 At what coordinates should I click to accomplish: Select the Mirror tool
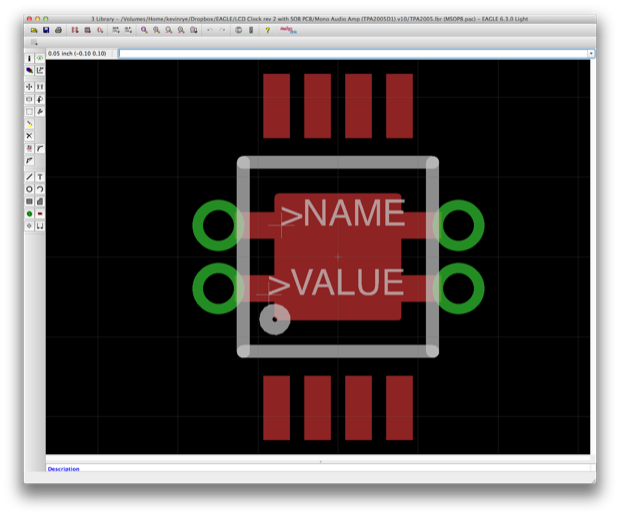(x=29, y=99)
